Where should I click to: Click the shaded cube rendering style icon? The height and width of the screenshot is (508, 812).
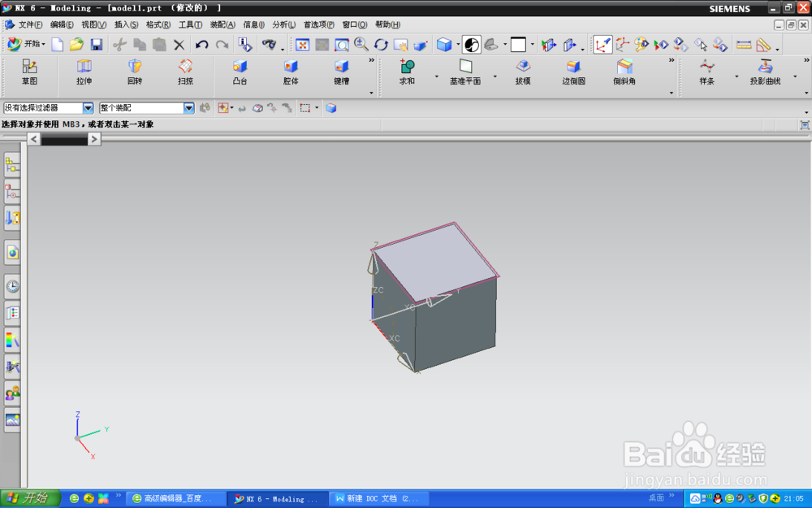(x=444, y=45)
